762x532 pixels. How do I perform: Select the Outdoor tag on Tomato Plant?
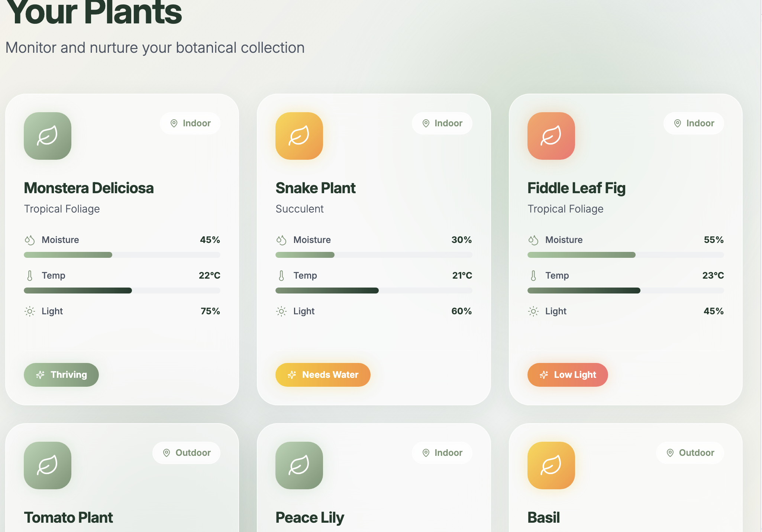click(186, 453)
